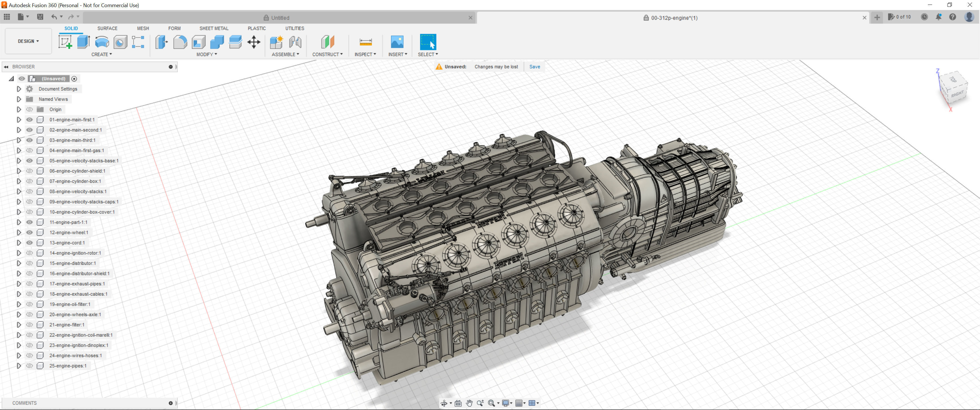Click the Extrude tool icon

tap(83, 42)
